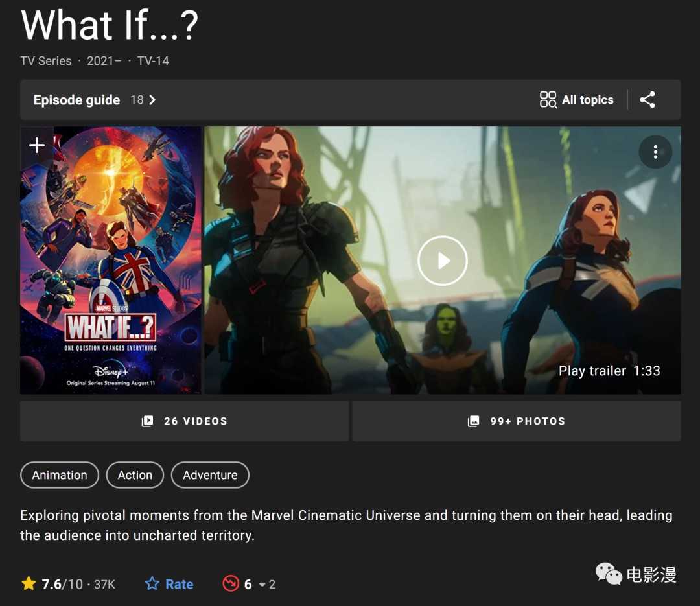Open the What If...? poster image
Image resolution: width=700 pixels, height=606 pixels.
point(111,261)
